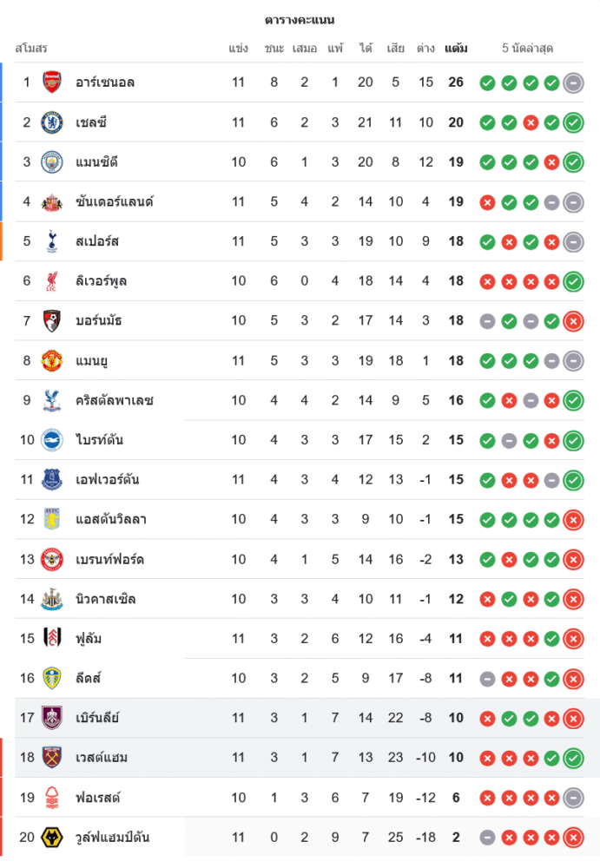Click the Crystal Palace crest icon

[52, 400]
